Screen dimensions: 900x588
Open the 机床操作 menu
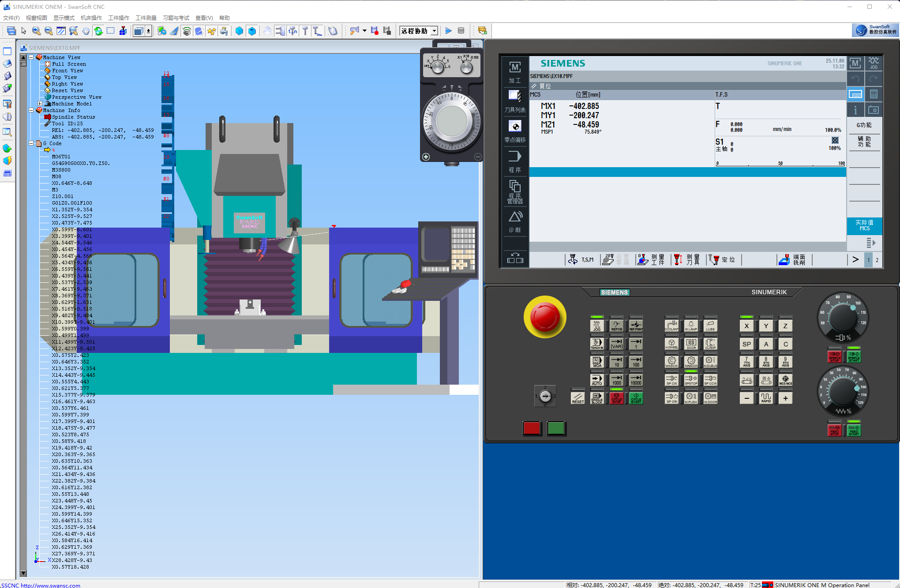[x=91, y=18]
